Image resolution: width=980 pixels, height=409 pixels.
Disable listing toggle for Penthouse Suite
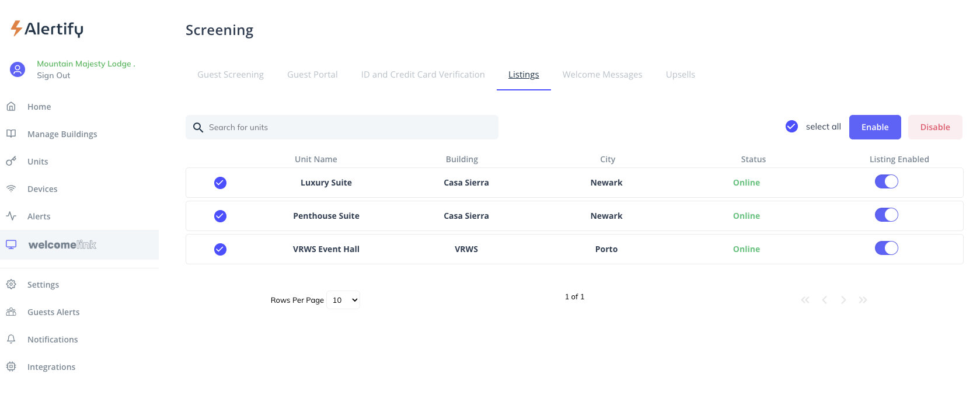click(x=886, y=215)
